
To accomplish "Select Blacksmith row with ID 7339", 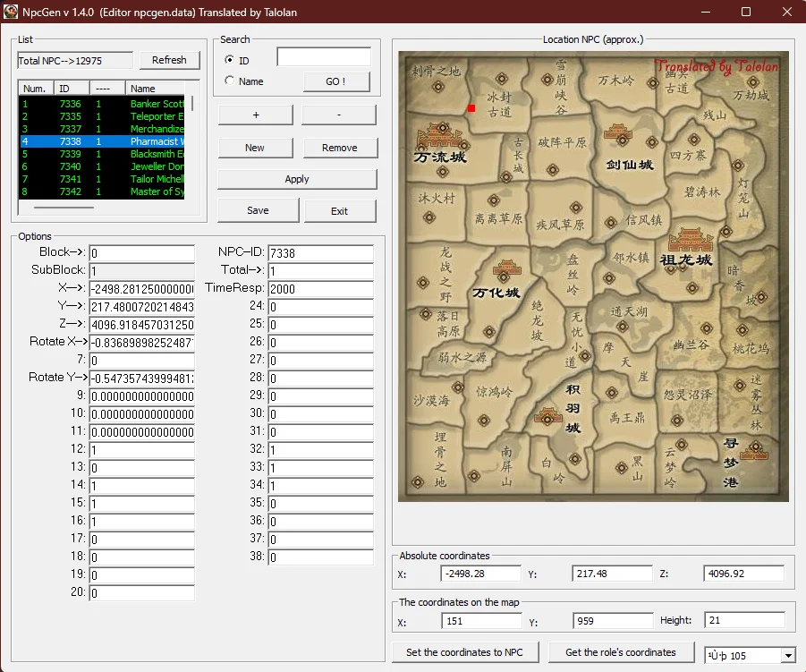I will pos(102,154).
